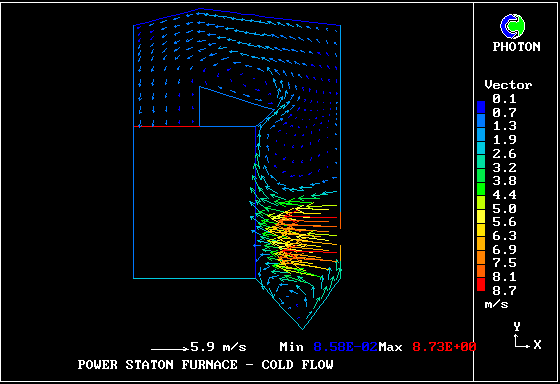Click the lower orange inlet on right wall
The width and height of the screenshot is (560, 384).
[x=340, y=254]
